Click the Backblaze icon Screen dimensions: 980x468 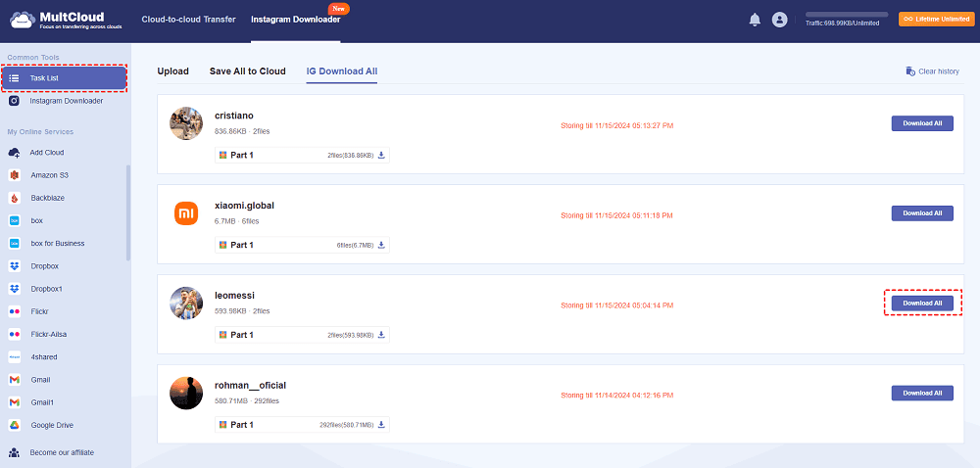pyautogui.click(x=15, y=198)
